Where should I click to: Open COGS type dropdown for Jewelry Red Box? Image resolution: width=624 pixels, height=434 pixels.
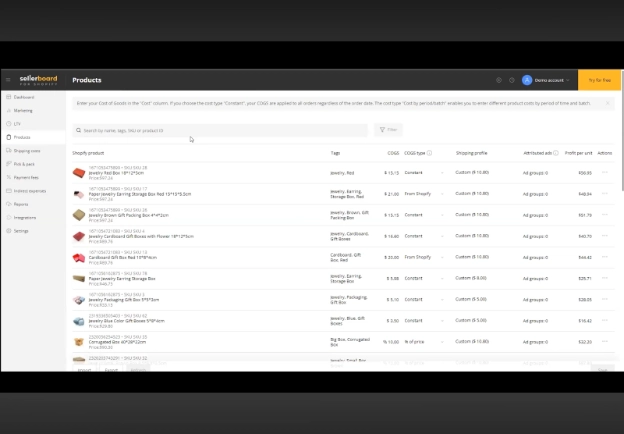point(442,172)
